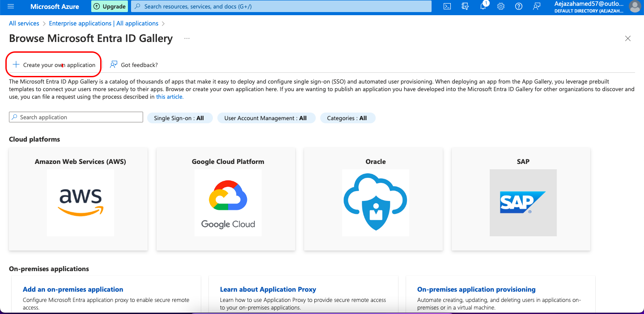The image size is (644, 314).
Task: Click the plus icon for Create your own application
Action: (x=16, y=64)
